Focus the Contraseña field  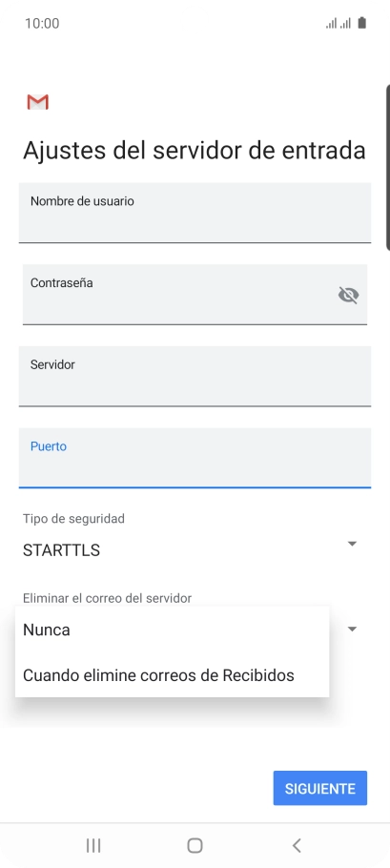pyautogui.click(x=195, y=295)
